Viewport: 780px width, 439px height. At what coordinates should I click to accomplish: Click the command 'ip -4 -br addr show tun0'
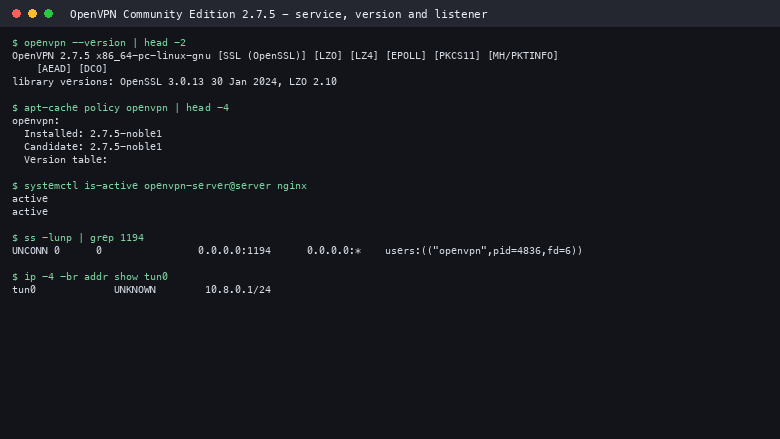pyautogui.click(x=96, y=276)
